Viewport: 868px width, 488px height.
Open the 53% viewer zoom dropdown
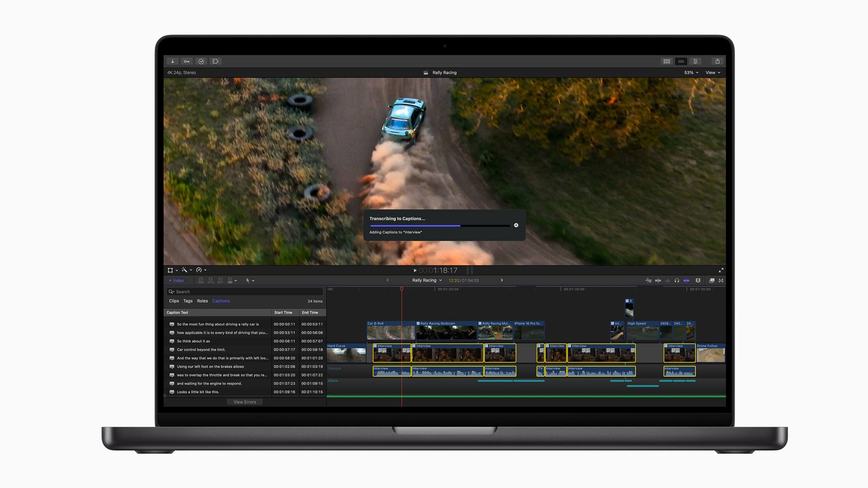tap(691, 73)
